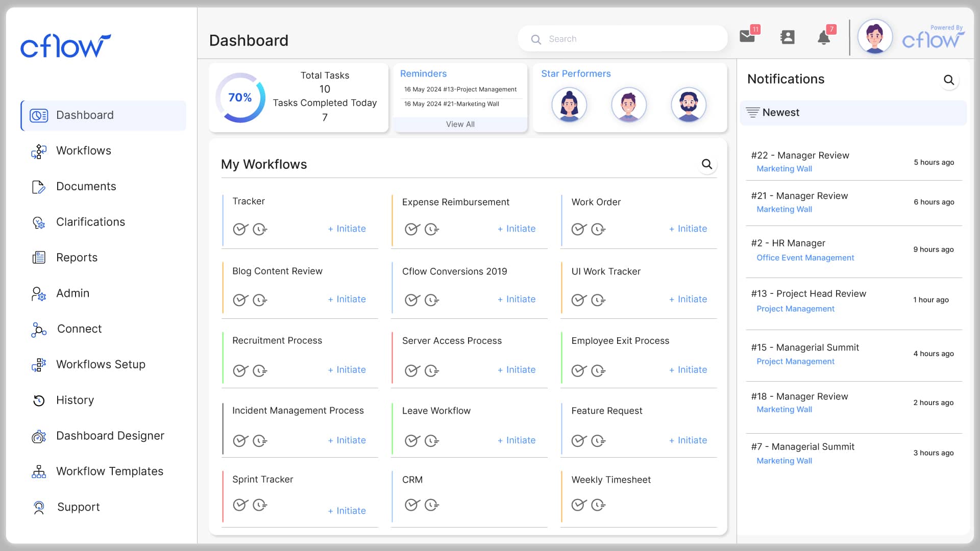The image size is (980, 551).
Task: Open Marketing Wall from notification #22
Action: point(785,169)
